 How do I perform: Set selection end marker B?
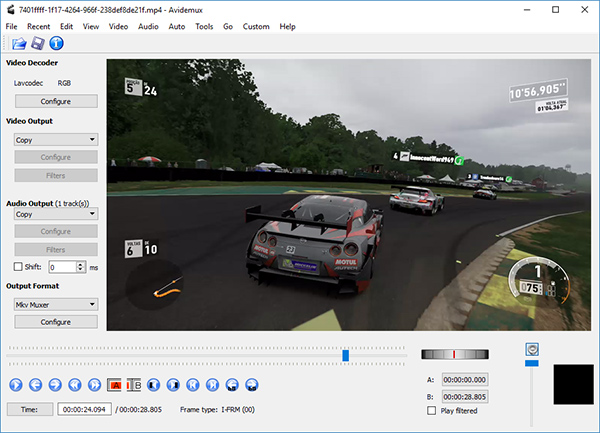[134, 385]
